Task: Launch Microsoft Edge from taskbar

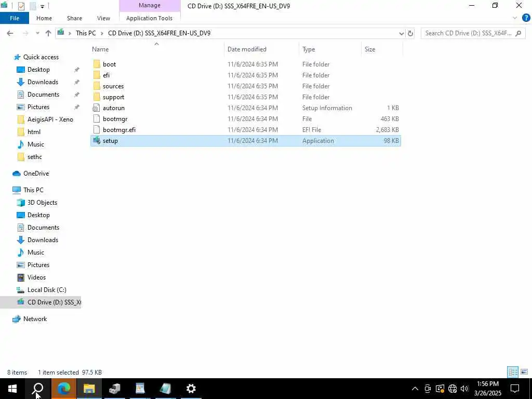Action: click(63, 389)
